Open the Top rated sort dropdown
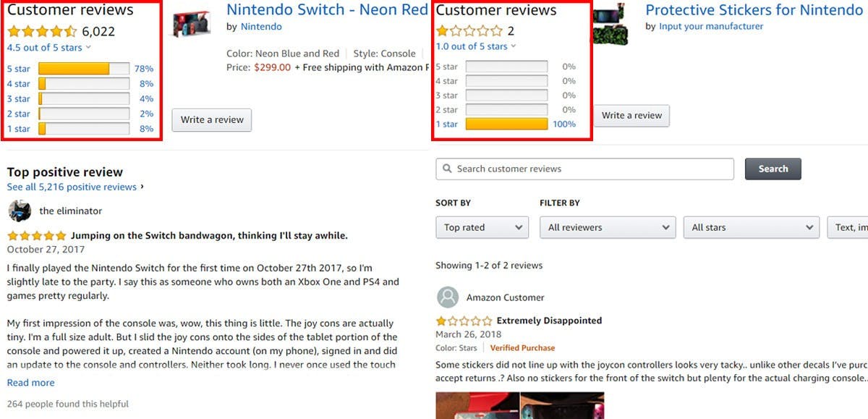Screen dimensions: 868x419 [482, 227]
